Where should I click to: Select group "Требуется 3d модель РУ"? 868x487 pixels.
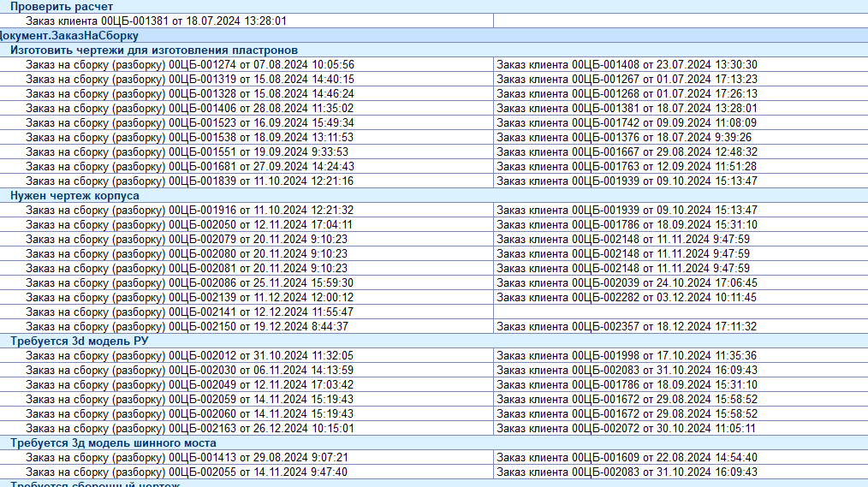[x=79, y=341]
